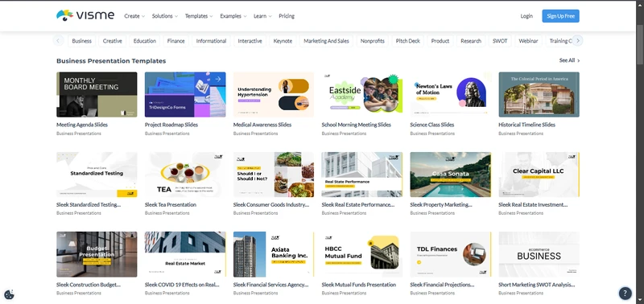
Task: Open the help question mark button
Action: click(x=625, y=293)
